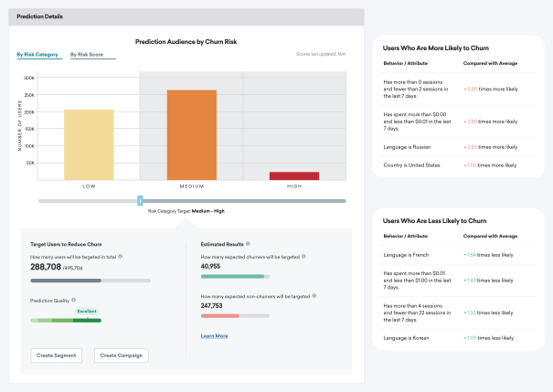The image size is (553, 392).
Task: Click the Low risk bar in chart
Action: 89,145
